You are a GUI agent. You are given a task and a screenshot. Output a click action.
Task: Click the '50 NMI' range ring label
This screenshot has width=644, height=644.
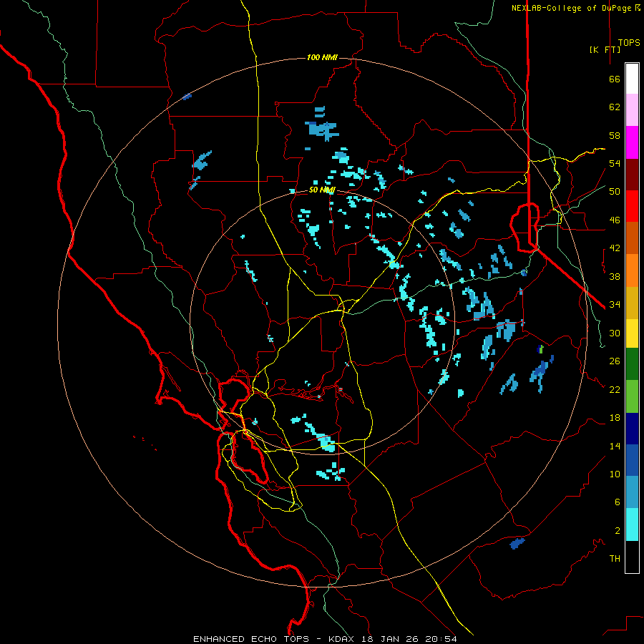click(x=322, y=190)
